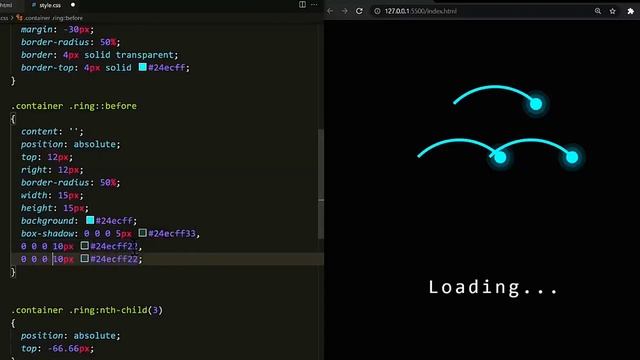The height and width of the screenshot is (360, 640).
Task: View site information icon in address bar
Action: coord(378,11)
